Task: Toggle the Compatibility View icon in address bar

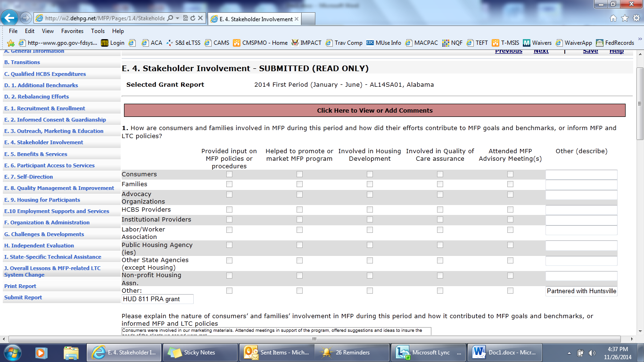Action: pyautogui.click(x=185, y=18)
